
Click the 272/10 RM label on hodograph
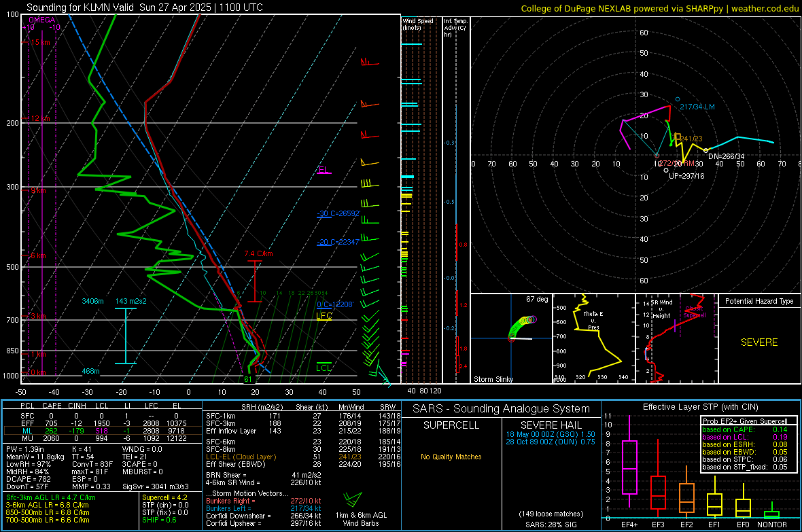pyautogui.click(x=677, y=163)
